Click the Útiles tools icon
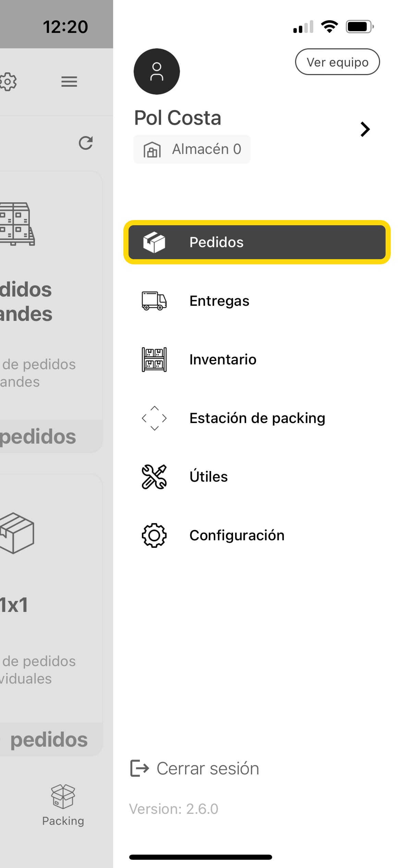 coord(154,477)
